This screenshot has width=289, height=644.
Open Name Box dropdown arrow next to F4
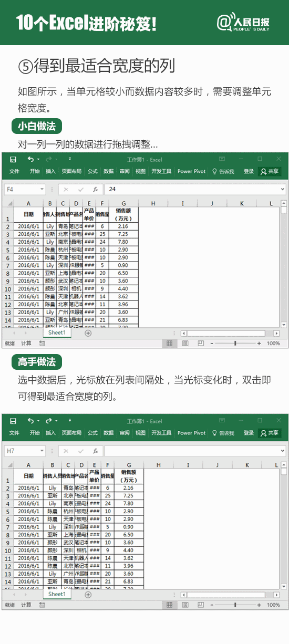42,189
